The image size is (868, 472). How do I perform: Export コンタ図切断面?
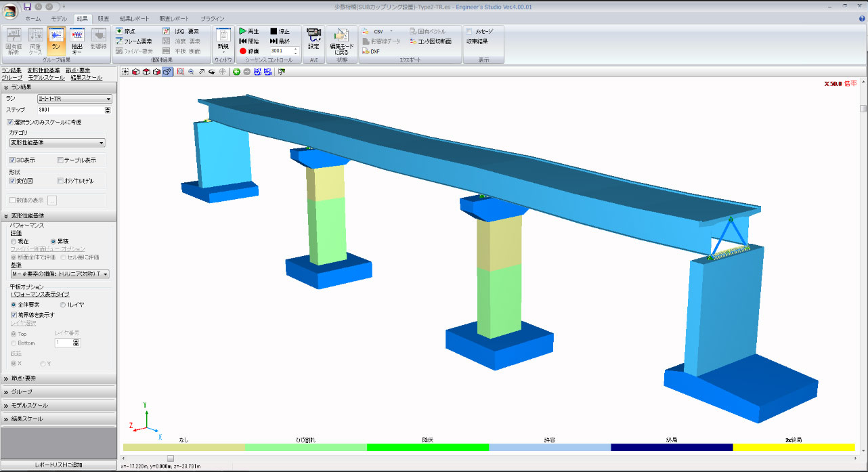click(x=431, y=41)
